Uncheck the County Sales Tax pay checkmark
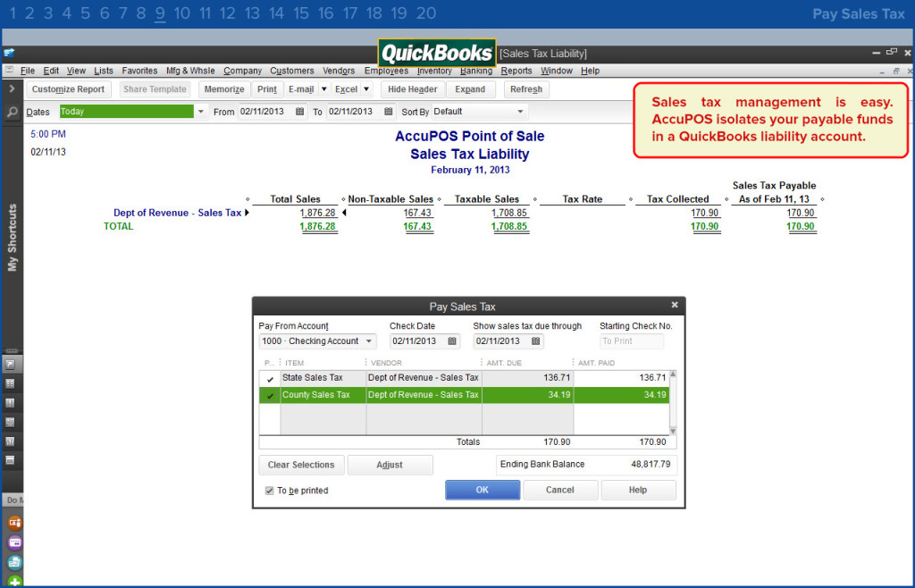915x588 pixels. pos(270,396)
